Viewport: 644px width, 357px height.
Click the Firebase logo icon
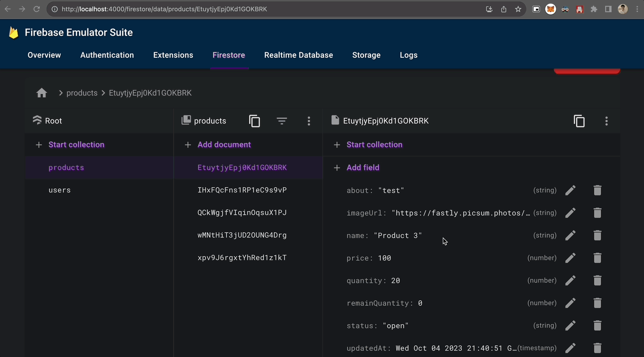[x=14, y=32]
